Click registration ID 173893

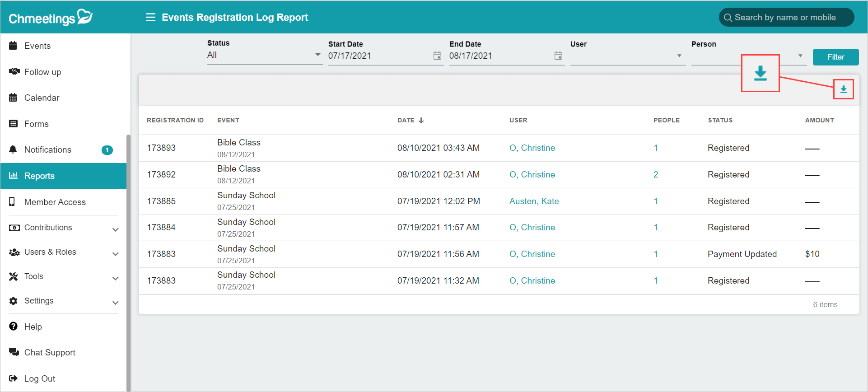161,148
